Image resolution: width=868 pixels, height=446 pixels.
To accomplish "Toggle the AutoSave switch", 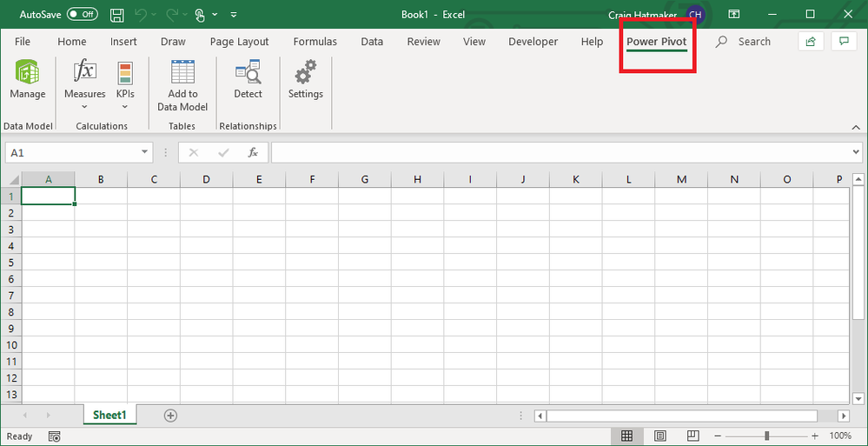I will coord(82,15).
